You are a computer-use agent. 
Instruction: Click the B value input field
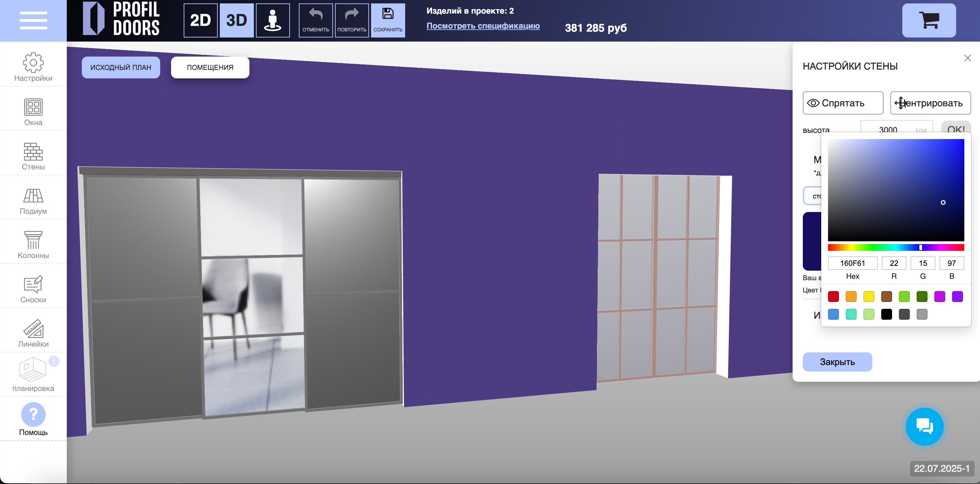[951, 263]
